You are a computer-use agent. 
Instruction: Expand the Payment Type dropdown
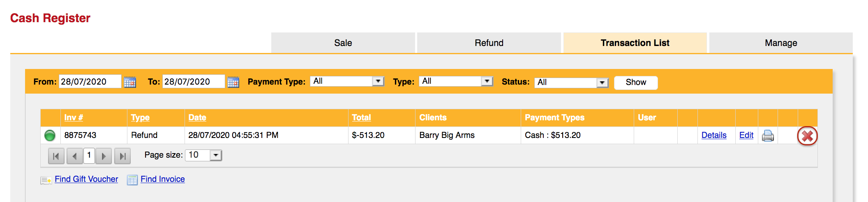point(378,81)
